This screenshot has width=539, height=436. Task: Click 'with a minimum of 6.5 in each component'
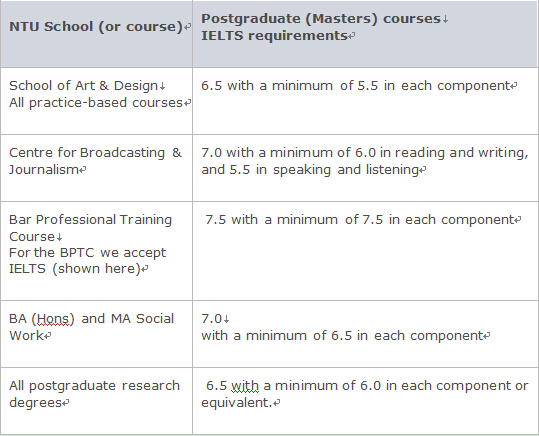(342, 336)
